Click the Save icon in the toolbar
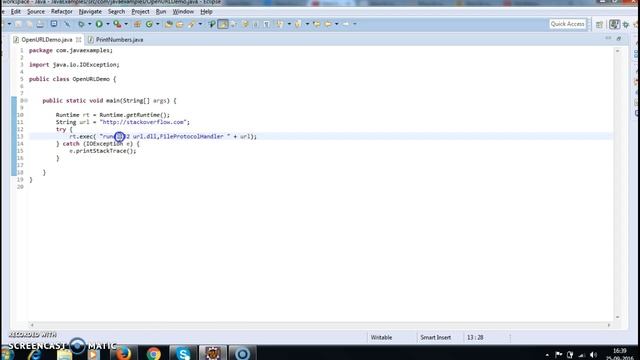This screenshot has height=360, width=640. 18,24
